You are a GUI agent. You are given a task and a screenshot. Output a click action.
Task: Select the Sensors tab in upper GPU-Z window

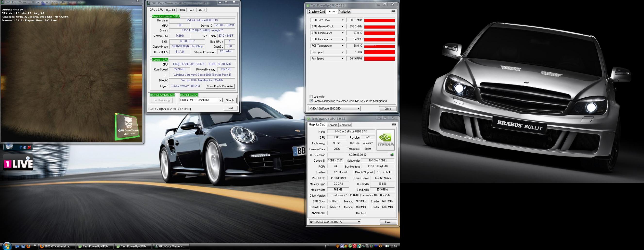pyautogui.click(x=332, y=11)
